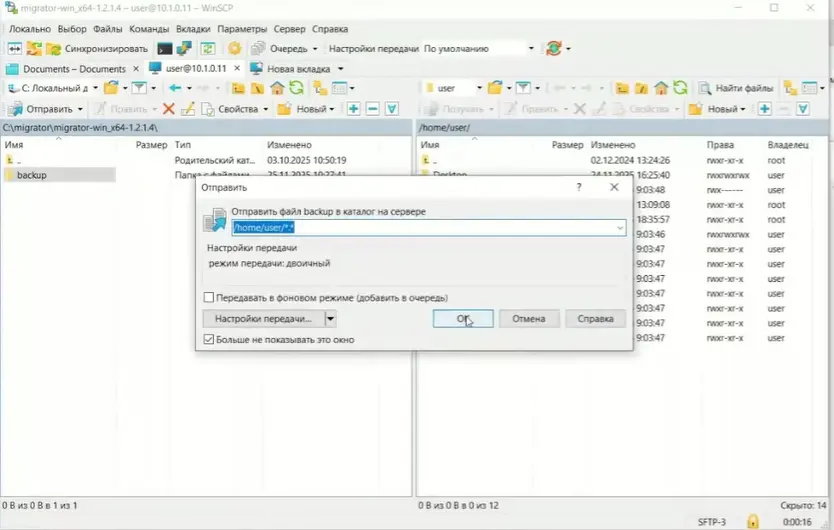Image resolution: width=834 pixels, height=530 pixels.
Task: Click Отмена to cancel upload
Action: pyautogui.click(x=529, y=319)
